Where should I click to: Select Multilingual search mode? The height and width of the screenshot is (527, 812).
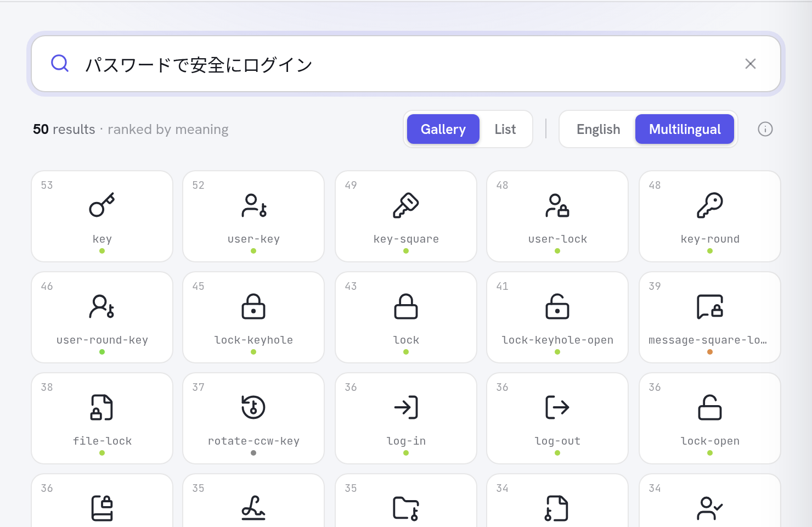coord(685,129)
